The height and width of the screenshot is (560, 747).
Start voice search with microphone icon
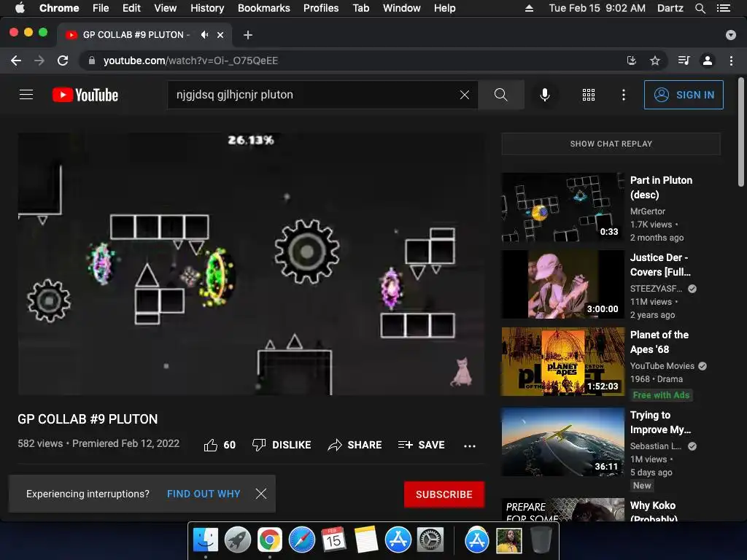[545, 95]
